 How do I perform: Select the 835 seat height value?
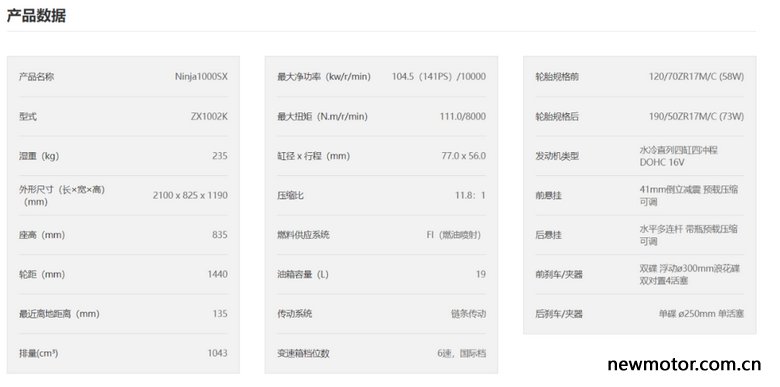tap(220, 235)
